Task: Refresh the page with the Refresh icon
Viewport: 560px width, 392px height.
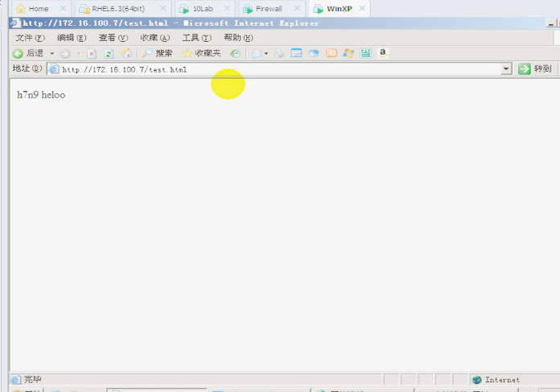Action: point(109,54)
